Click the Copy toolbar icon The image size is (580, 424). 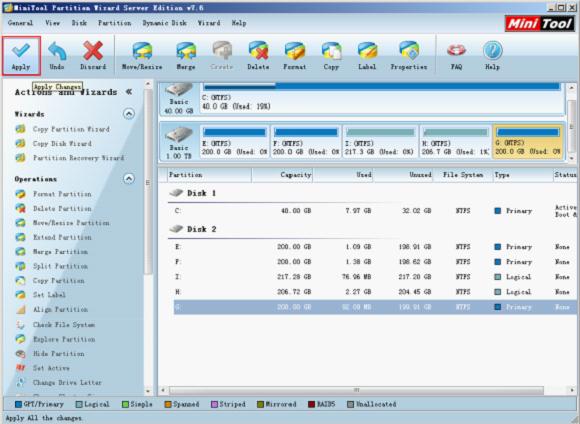tap(331, 51)
